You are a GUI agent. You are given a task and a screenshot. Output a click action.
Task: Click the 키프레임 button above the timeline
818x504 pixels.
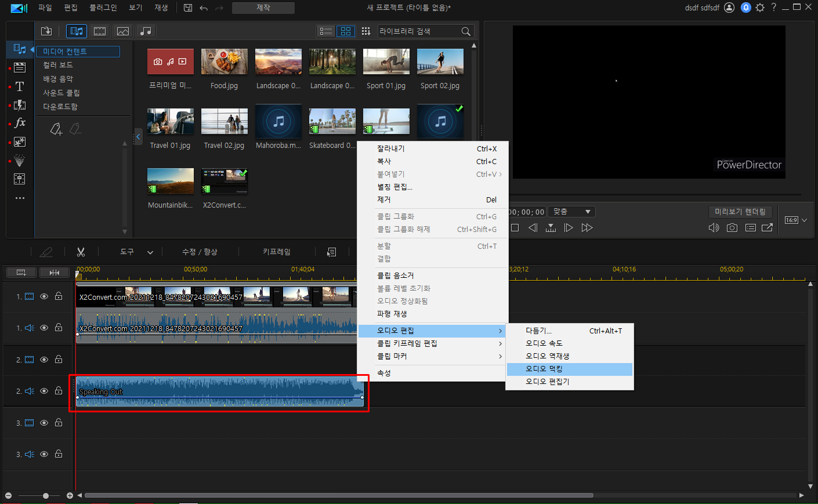pyautogui.click(x=277, y=252)
